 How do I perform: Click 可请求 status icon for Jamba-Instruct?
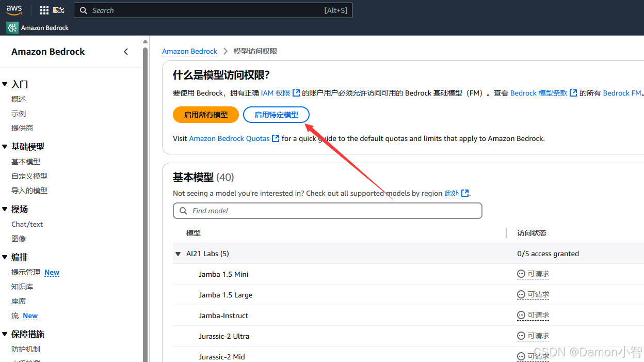521,316
